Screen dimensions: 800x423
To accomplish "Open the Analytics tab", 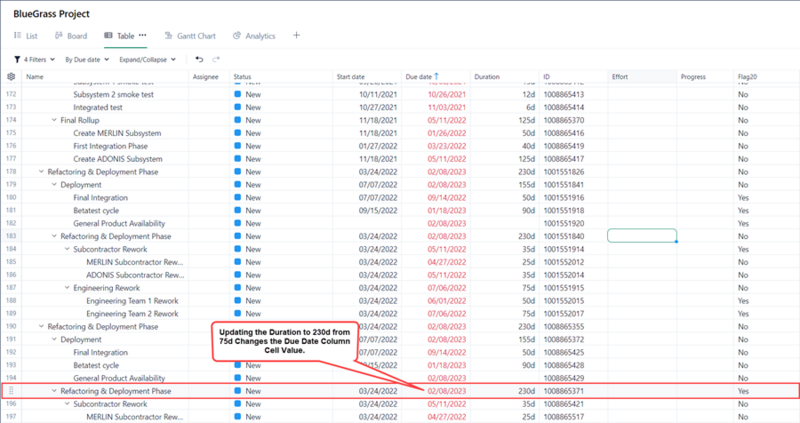I will [x=254, y=36].
